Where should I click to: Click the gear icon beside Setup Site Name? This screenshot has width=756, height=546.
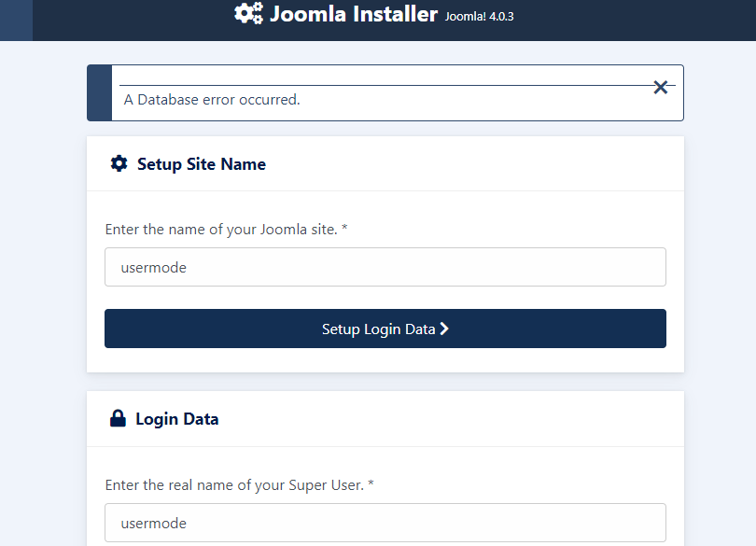pos(119,163)
